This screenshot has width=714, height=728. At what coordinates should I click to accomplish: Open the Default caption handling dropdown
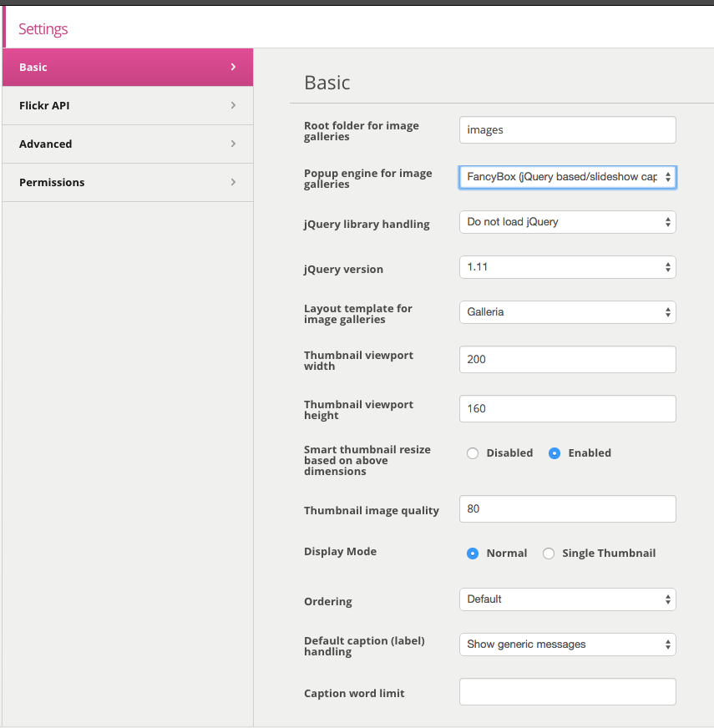(x=568, y=645)
